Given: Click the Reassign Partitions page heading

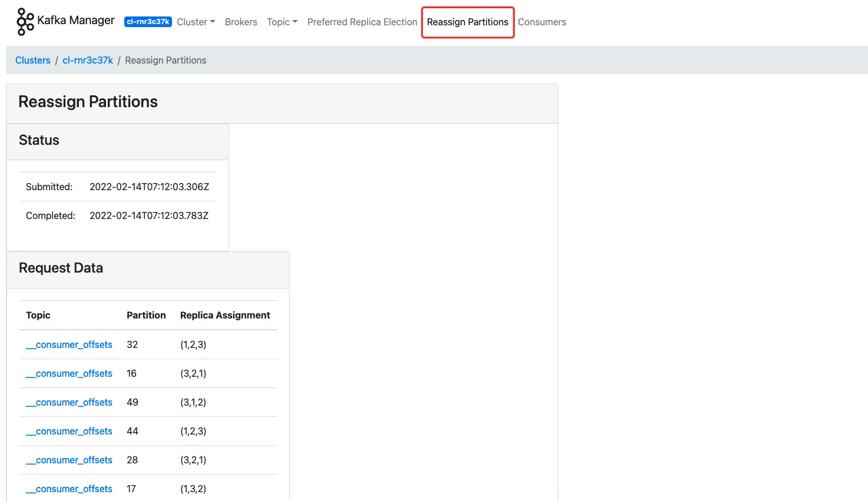Looking at the screenshot, I should coord(87,102).
